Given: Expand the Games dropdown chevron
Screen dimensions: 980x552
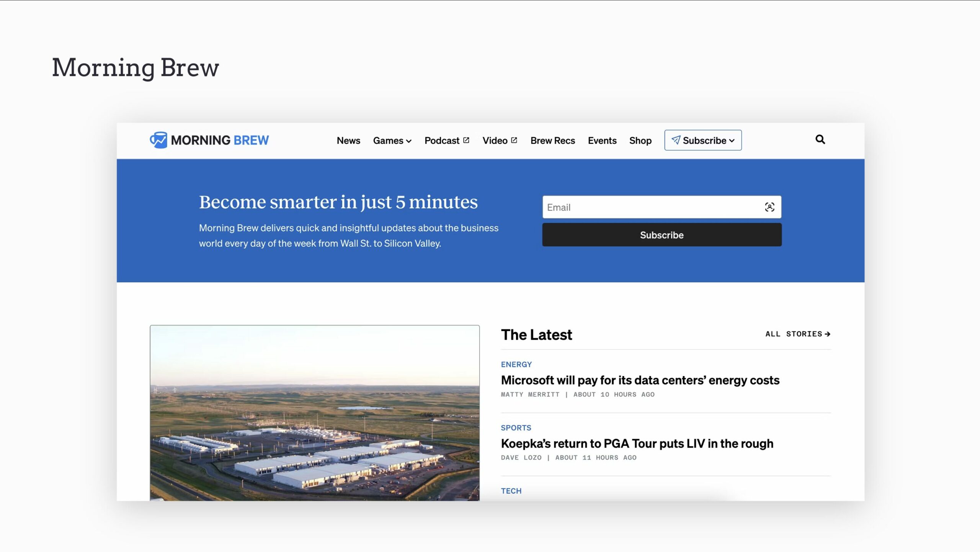Looking at the screenshot, I should pyautogui.click(x=409, y=141).
